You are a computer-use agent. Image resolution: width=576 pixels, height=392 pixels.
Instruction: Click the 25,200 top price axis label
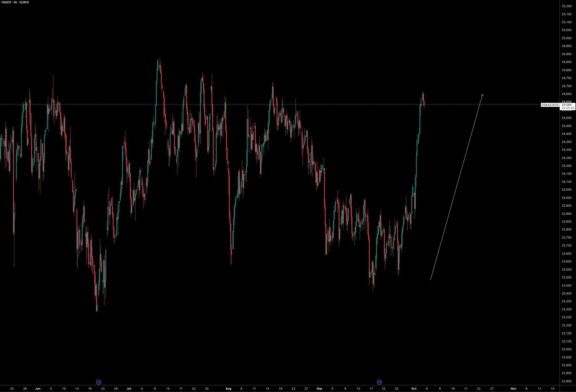click(566, 6)
